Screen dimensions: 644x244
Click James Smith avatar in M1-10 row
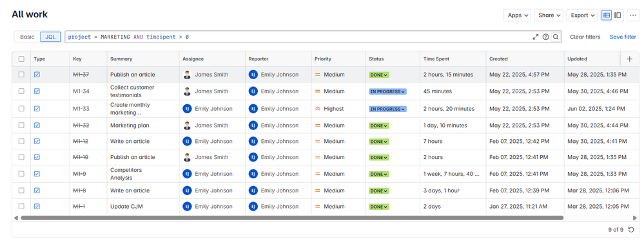coord(188,157)
